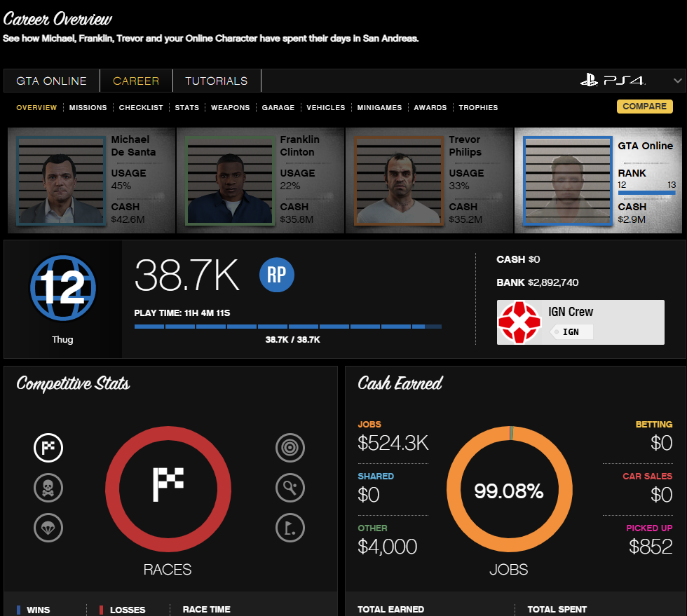Select the Golf flag icon

point(290,528)
